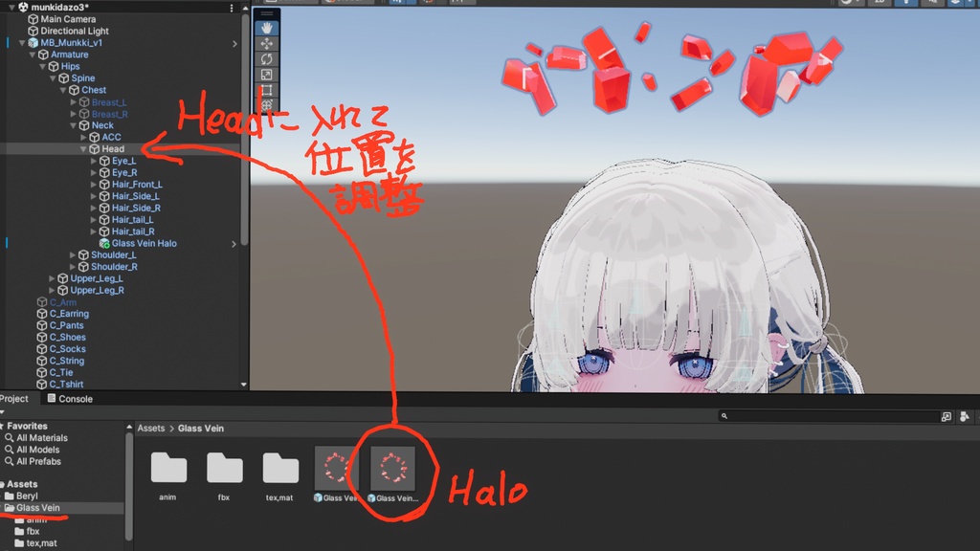Open the Glass Vein Halo prefab arrow
Image resolution: width=980 pixels, height=551 pixels.
pos(234,244)
